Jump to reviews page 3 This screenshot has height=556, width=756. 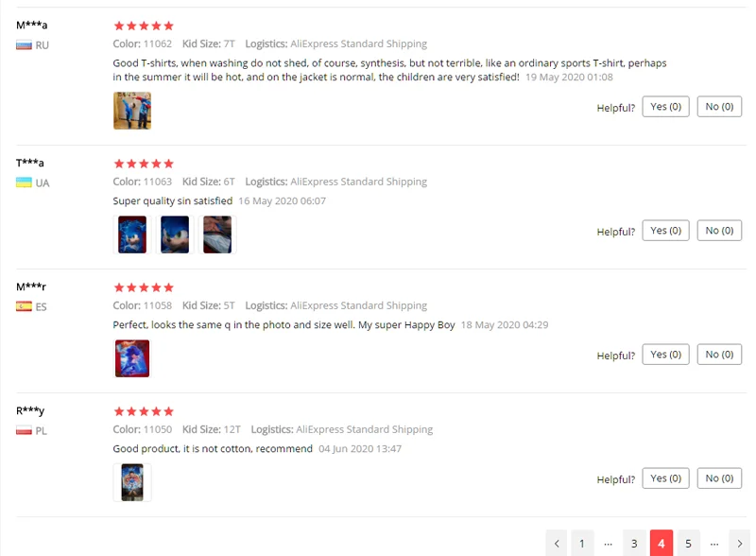click(634, 544)
